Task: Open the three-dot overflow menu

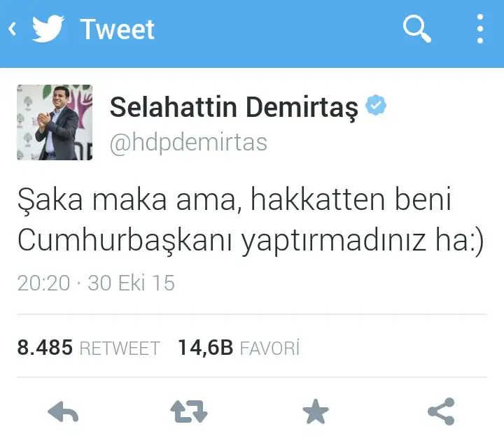Action: [x=480, y=29]
